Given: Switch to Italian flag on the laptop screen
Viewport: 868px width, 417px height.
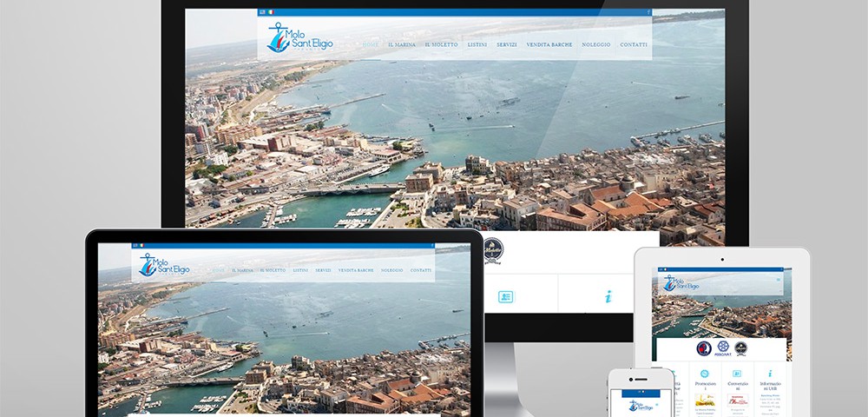Looking at the screenshot, I should click(x=141, y=245).
